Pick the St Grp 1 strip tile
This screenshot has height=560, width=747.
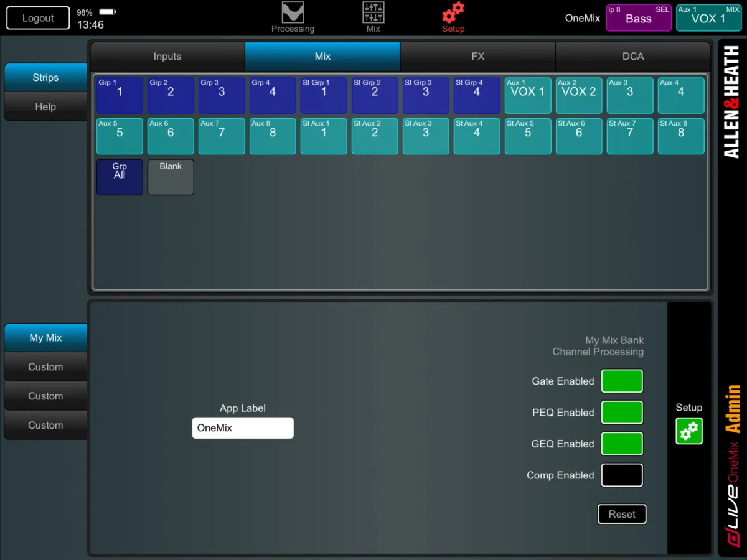pos(324,95)
